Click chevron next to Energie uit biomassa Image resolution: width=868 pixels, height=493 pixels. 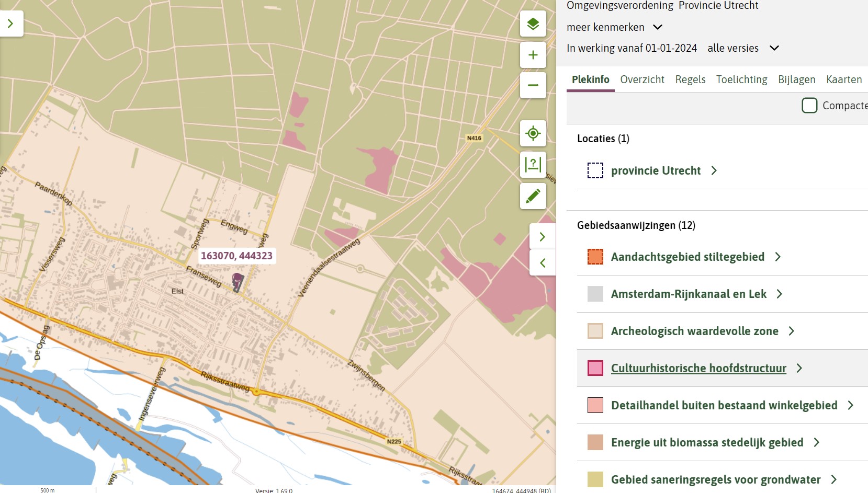(x=817, y=442)
